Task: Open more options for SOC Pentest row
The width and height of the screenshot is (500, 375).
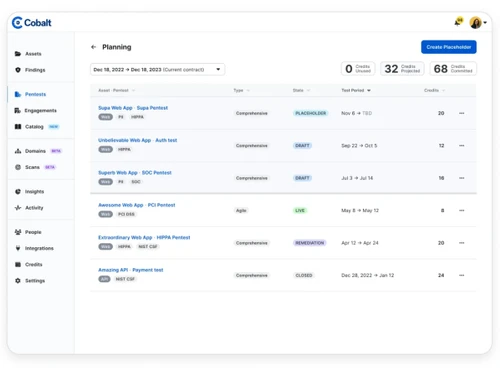Action: (x=462, y=178)
